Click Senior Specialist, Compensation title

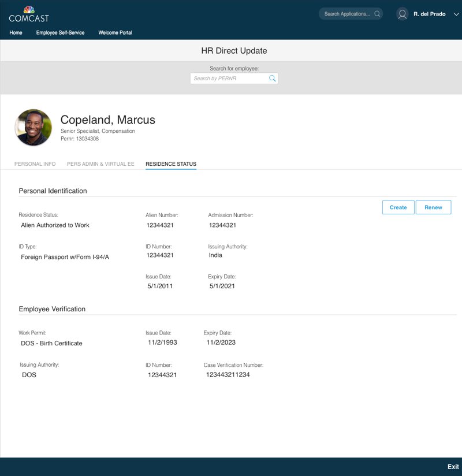98,131
